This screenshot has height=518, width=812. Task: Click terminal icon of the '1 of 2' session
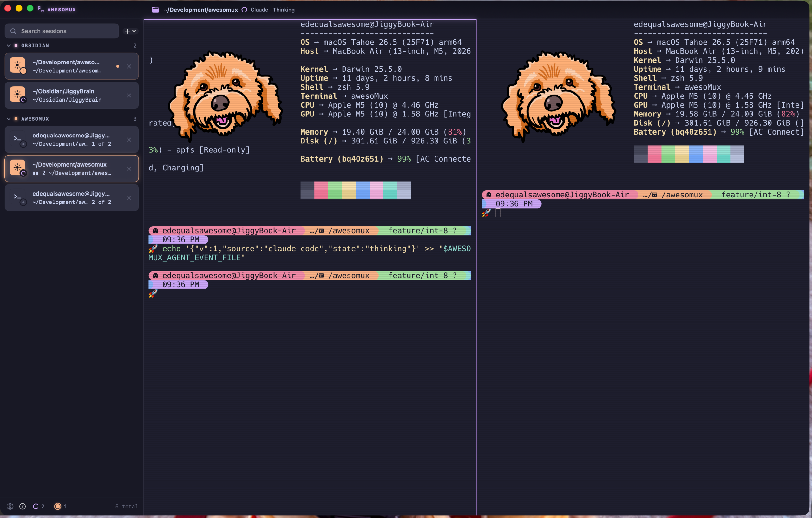[18, 139]
